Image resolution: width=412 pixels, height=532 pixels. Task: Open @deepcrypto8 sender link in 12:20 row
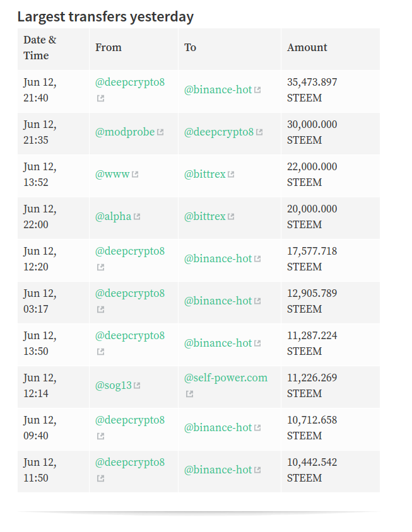(130, 251)
